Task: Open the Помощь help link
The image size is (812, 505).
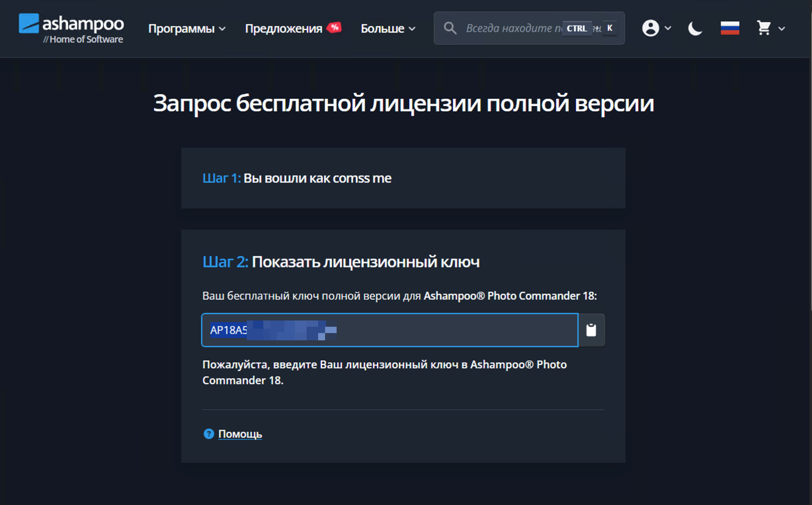Action: 240,434
